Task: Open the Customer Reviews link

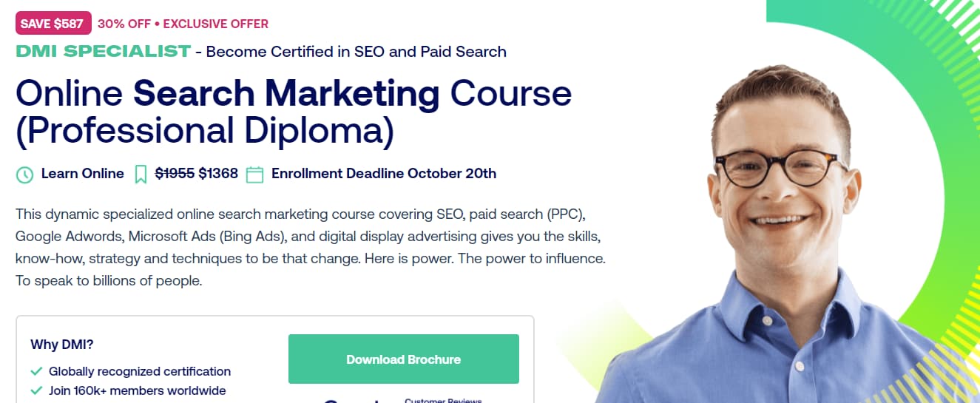Action: (x=443, y=401)
